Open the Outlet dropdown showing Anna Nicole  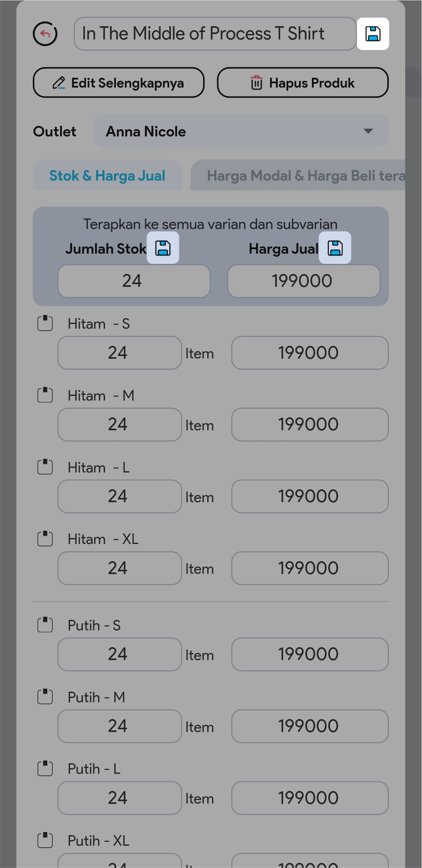[x=240, y=131]
